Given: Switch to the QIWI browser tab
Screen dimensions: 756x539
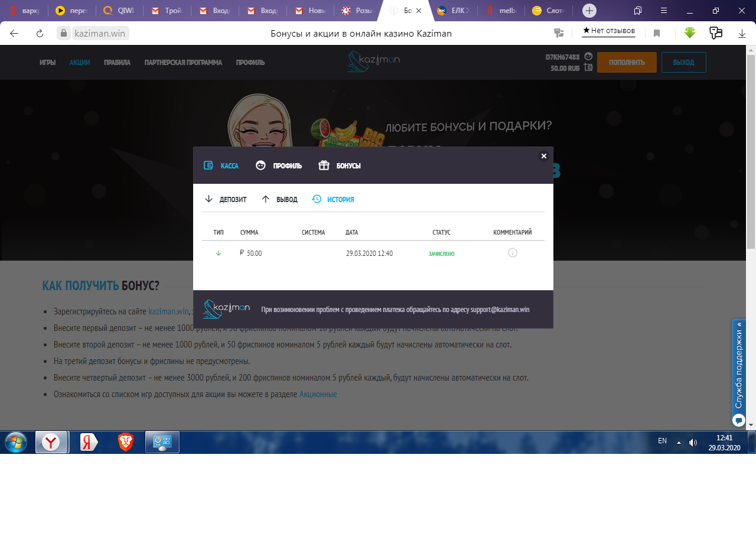Looking at the screenshot, I should click(120, 11).
